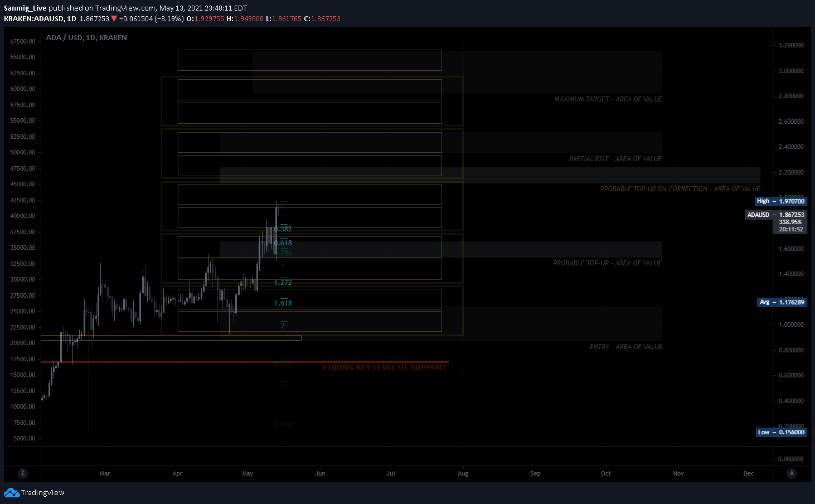Click the STRONG KEY LEVEL OF SUPPORT text
815x504 pixels.
384,367
